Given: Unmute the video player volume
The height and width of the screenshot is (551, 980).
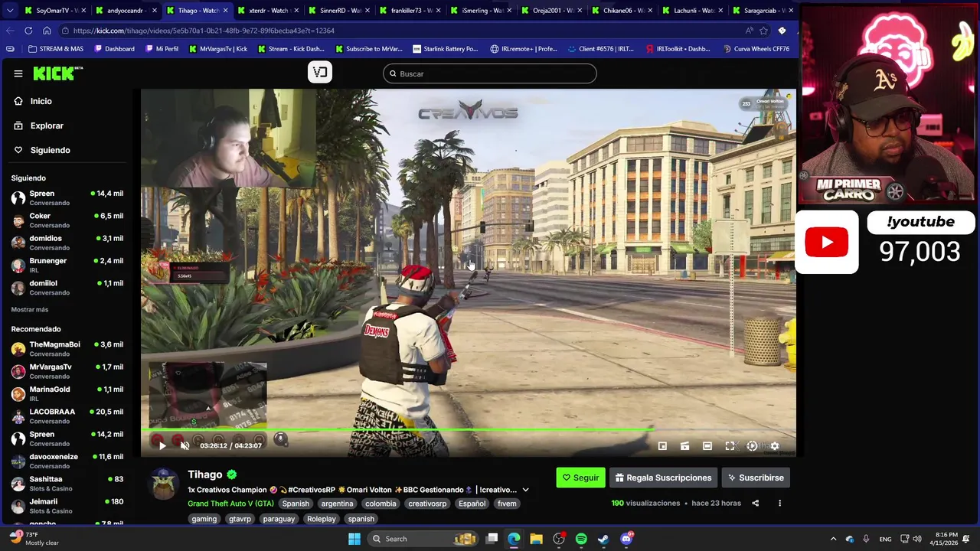Looking at the screenshot, I should click(185, 445).
